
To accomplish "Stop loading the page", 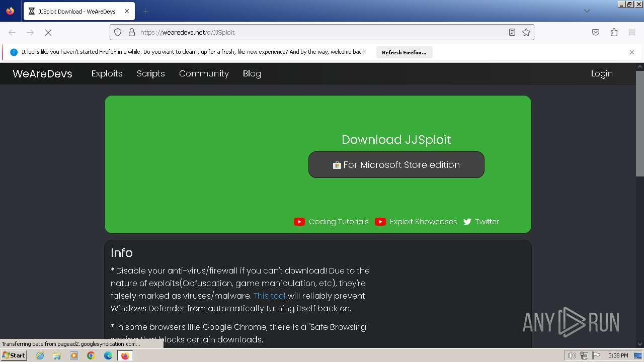I will [48, 32].
